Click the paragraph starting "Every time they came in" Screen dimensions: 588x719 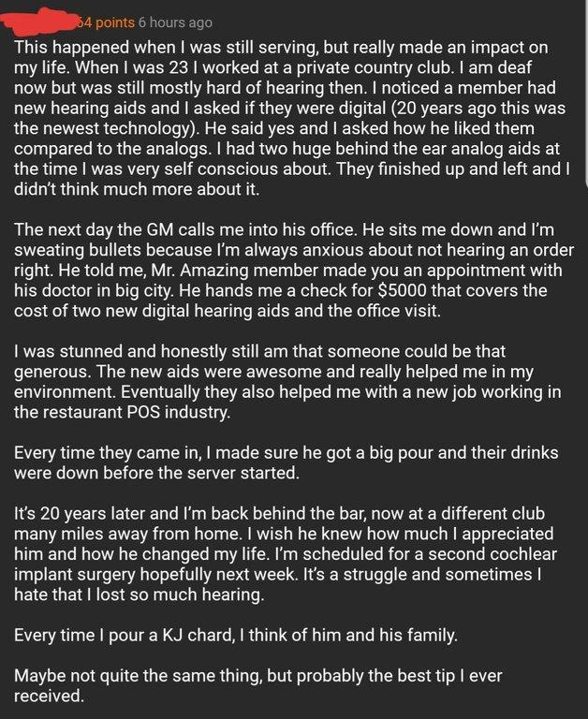(286, 462)
